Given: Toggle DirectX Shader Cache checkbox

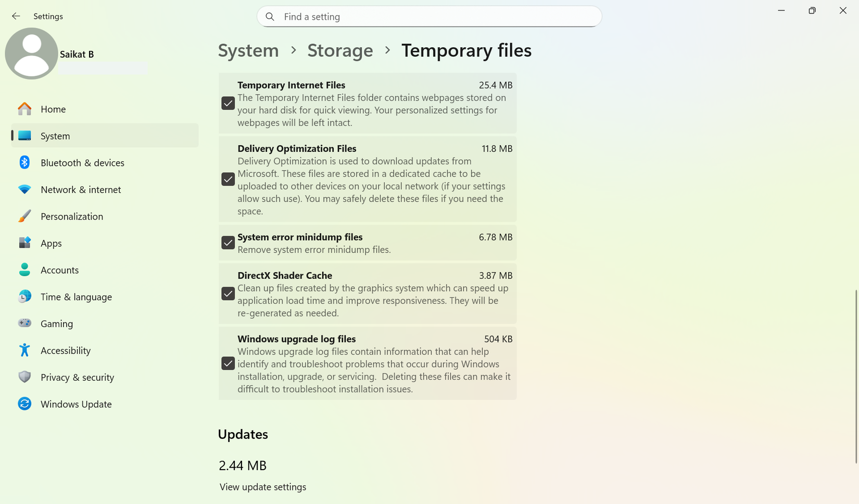Looking at the screenshot, I should [x=228, y=293].
